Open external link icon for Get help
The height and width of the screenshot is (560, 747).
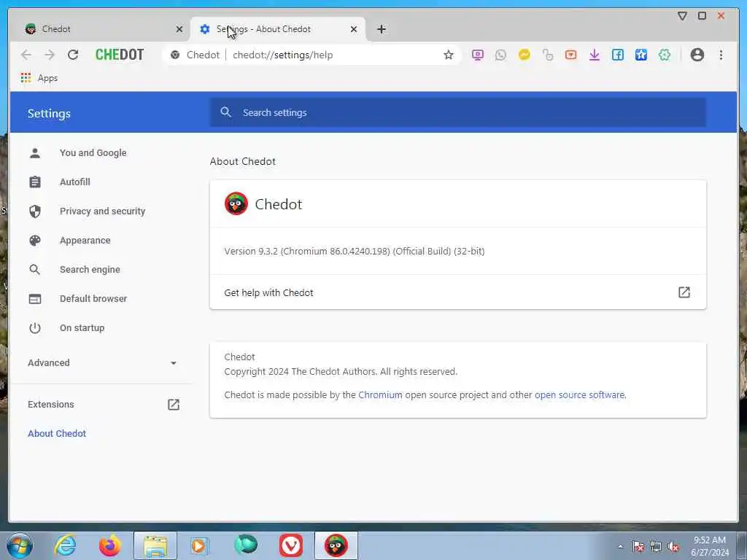click(x=684, y=292)
